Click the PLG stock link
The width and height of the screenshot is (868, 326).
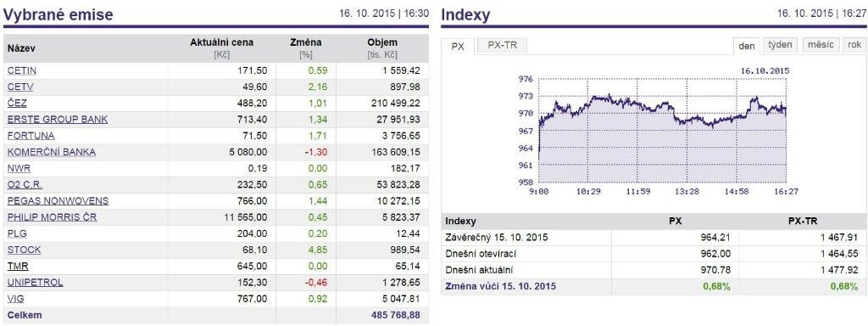click(x=17, y=233)
